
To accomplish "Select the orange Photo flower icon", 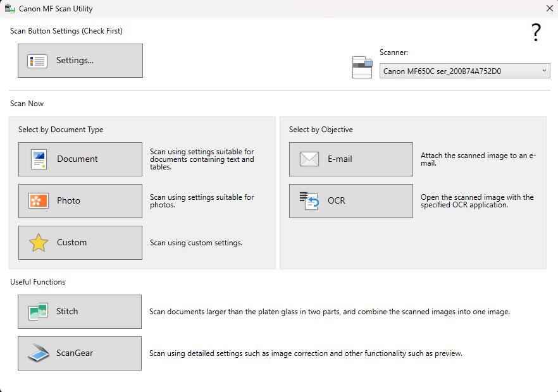I will (x=39, y=201).
